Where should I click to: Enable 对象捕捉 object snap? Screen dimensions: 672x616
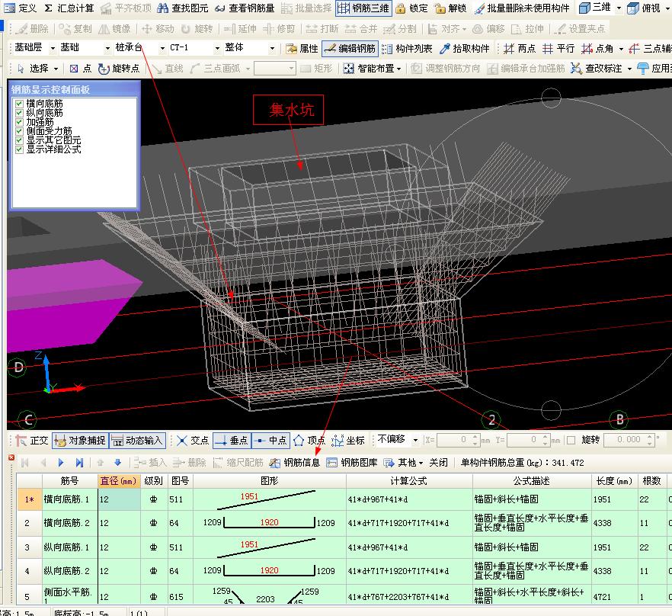(x=79, y=440)
